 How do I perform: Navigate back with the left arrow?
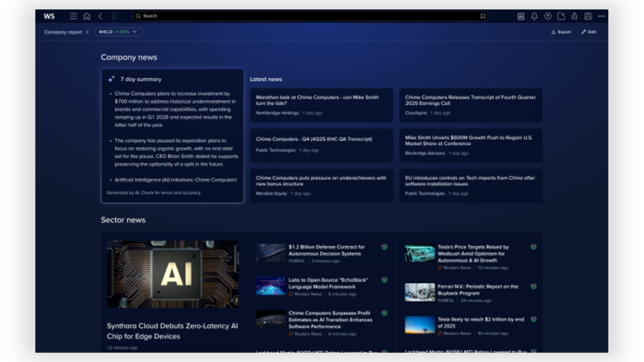pos(101,16)
